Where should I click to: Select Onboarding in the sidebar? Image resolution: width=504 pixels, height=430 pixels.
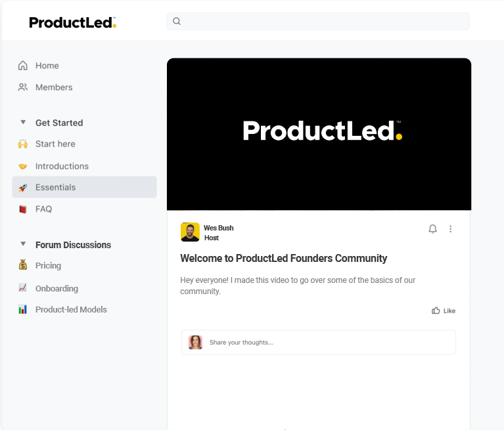(57, 288)
